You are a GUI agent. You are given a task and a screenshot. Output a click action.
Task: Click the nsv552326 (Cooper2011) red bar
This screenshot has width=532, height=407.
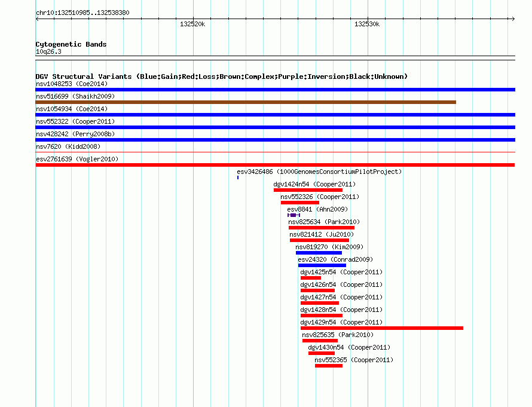pyautogui.click(x=300, y=203)
